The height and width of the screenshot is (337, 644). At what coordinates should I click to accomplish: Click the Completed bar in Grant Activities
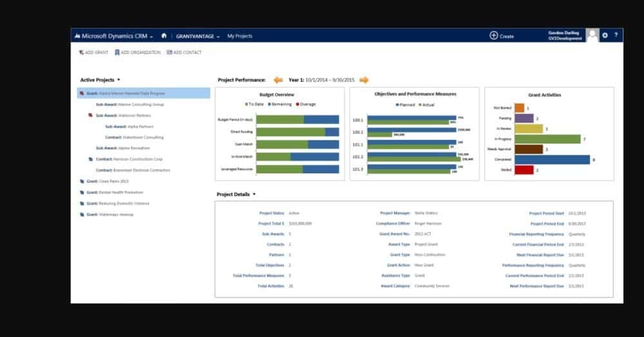552,160
